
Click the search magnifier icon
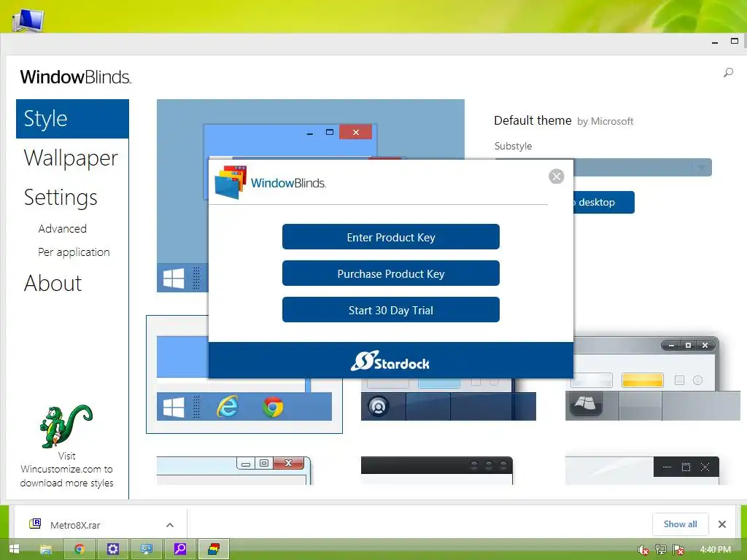pyautogui.click(x=728, y=73)
